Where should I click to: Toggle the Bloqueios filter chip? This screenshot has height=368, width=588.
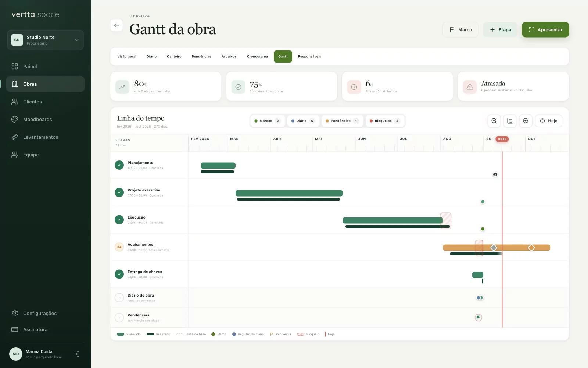click(x=385, y=121)
